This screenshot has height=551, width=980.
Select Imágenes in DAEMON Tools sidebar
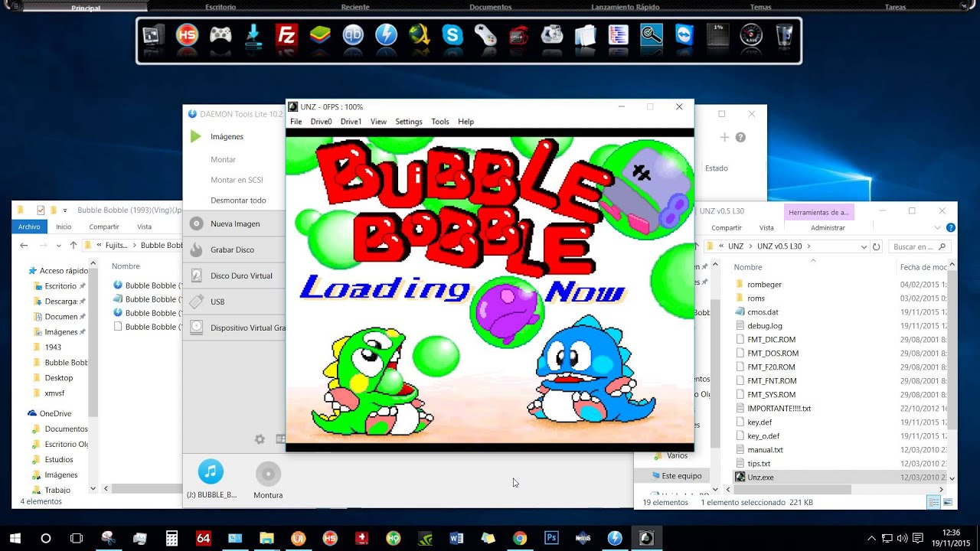pyautogui.click(x=227, y=136)
